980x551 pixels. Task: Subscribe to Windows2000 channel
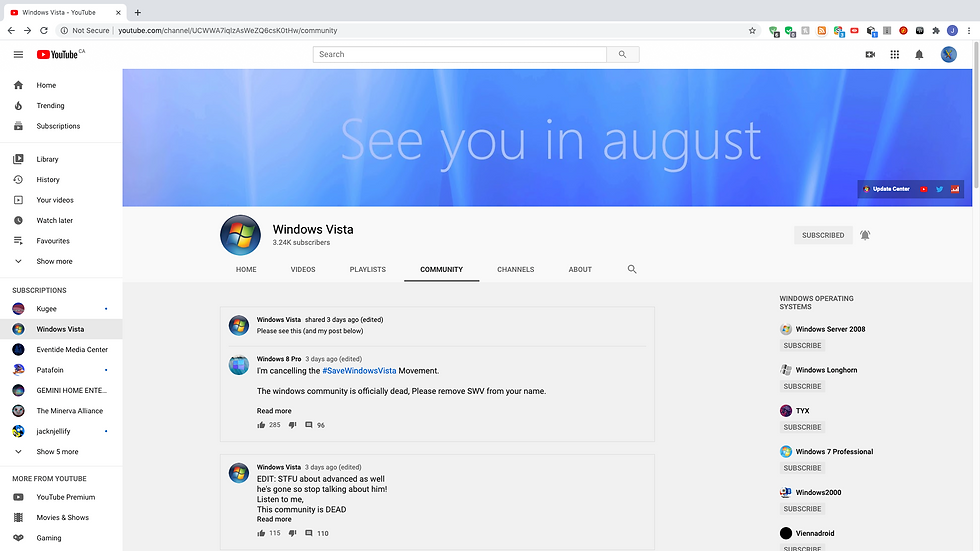(x=802, y=509)
